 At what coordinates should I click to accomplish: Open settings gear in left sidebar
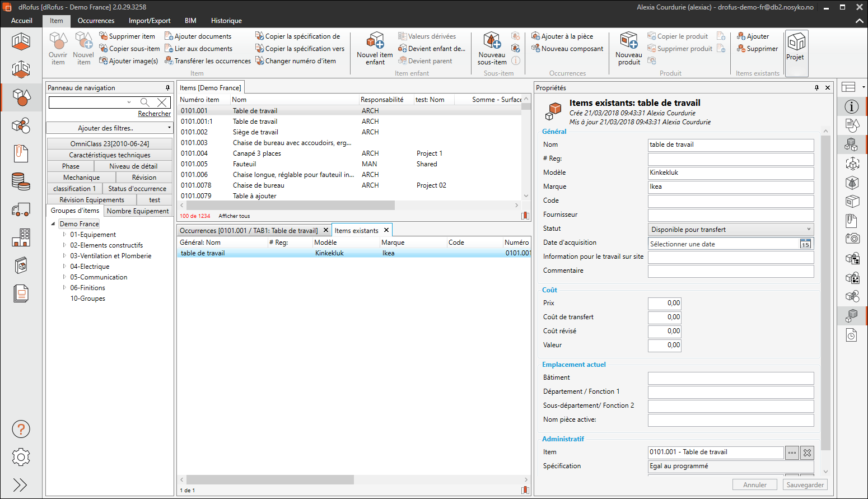(21, 457)
